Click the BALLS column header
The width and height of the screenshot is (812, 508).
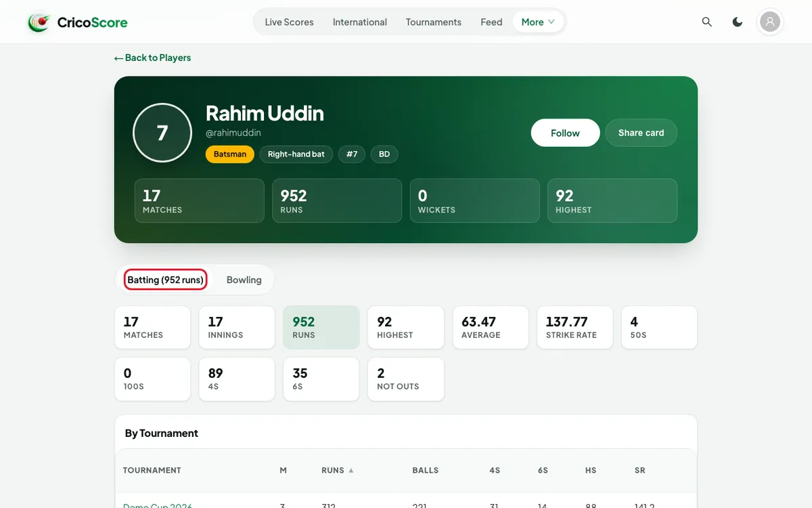click(426, 470)
